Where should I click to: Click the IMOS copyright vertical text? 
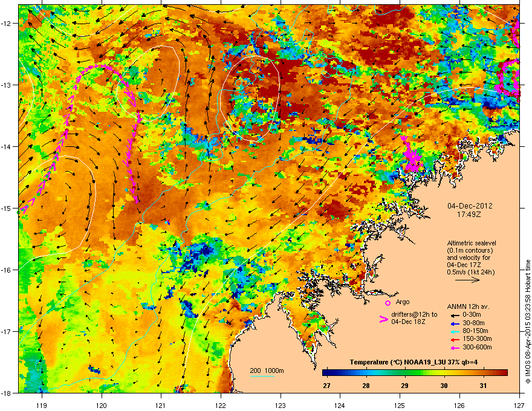pyautogui.click(x=528, y=322)
